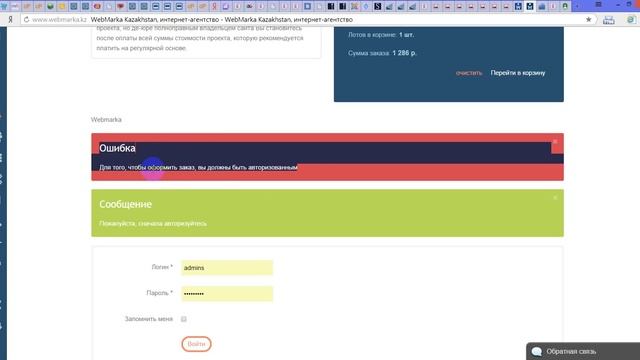This screenshot has height=360, width=640.
Task: Click the Yandex "Я" button beside address bar
Action: click(x=11, y=19)
